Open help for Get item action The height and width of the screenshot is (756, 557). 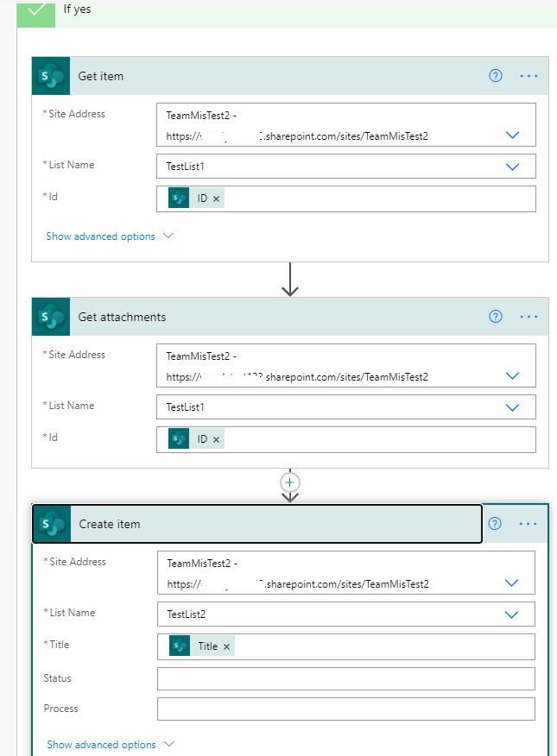[496, 76]
